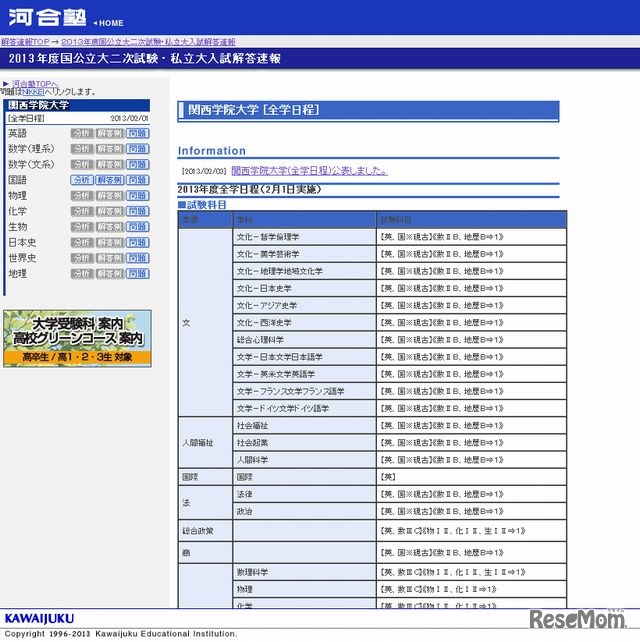The height and width of the screenshot is (642, 640).
Task: Select 分析 button in 化学 row
Action: tap(82, 211)
